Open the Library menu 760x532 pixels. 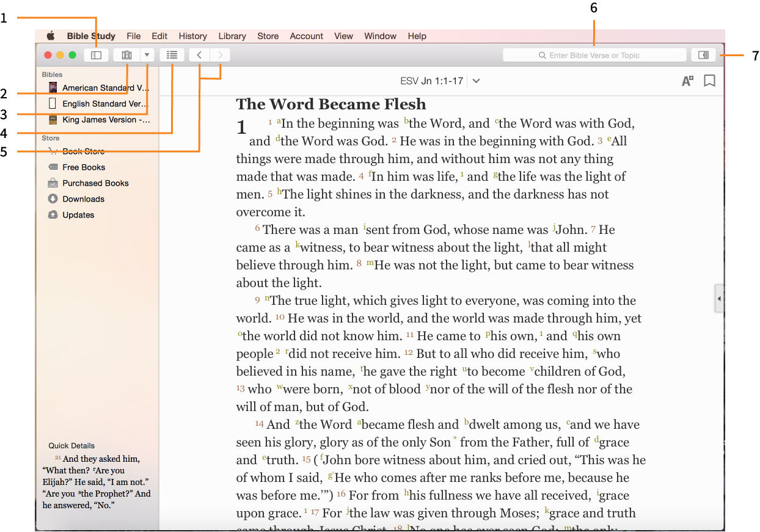coord(232,36)
